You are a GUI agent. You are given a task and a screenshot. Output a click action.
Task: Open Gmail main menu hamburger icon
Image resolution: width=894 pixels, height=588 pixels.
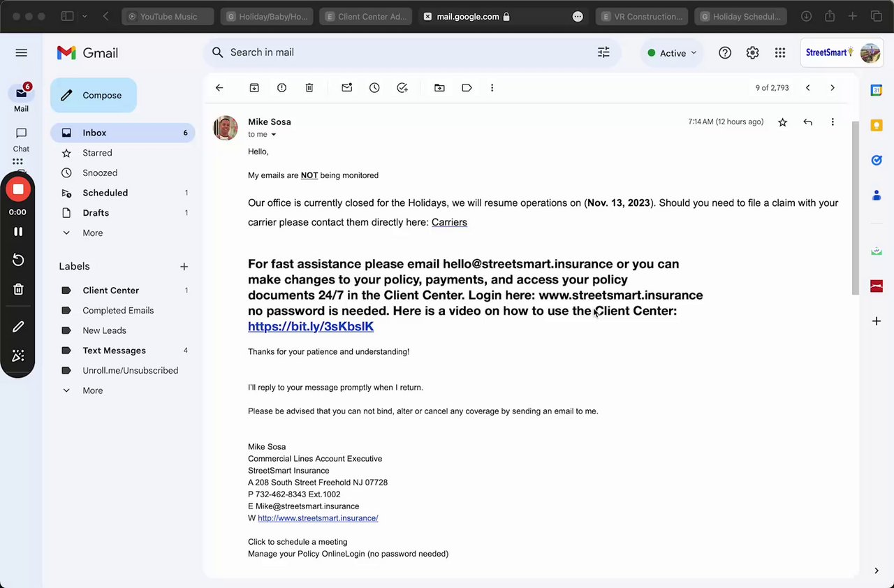[21, 52]
